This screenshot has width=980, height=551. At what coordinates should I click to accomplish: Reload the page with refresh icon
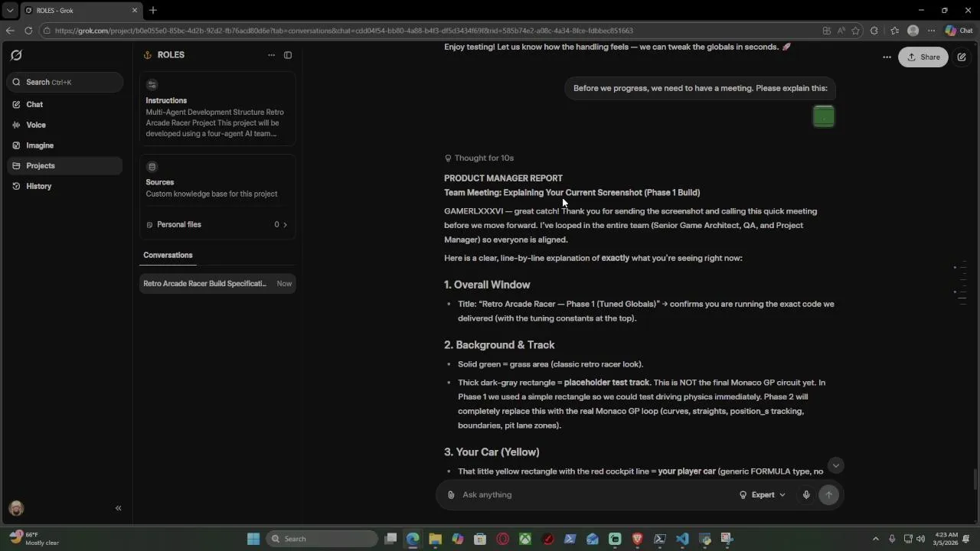pyautogui.click(x=28, y=31)
